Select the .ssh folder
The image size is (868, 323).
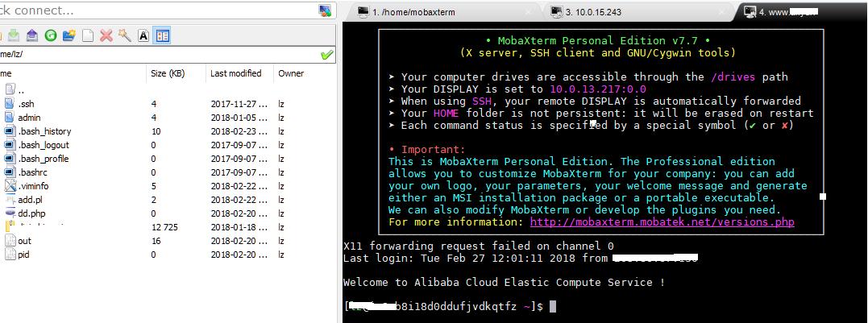(26, 103)
